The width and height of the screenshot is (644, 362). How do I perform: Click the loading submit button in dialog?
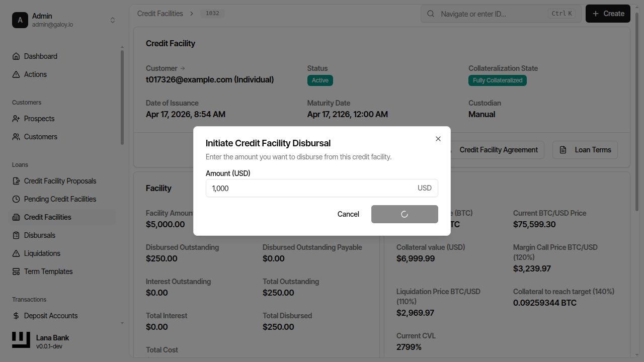point(405,214)
